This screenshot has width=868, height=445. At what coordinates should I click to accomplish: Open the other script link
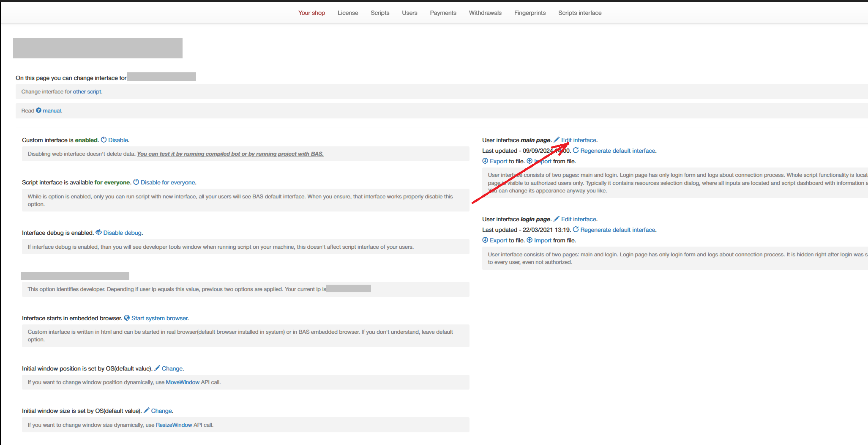[87, 91]
